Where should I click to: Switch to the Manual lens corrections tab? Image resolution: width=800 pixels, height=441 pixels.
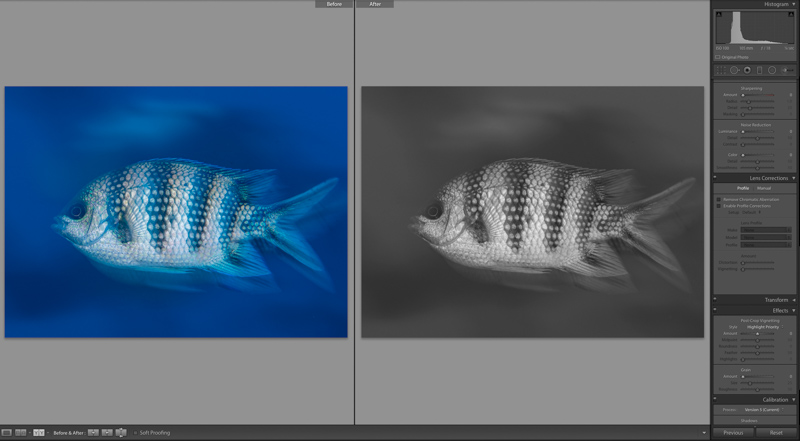(764, 188)
